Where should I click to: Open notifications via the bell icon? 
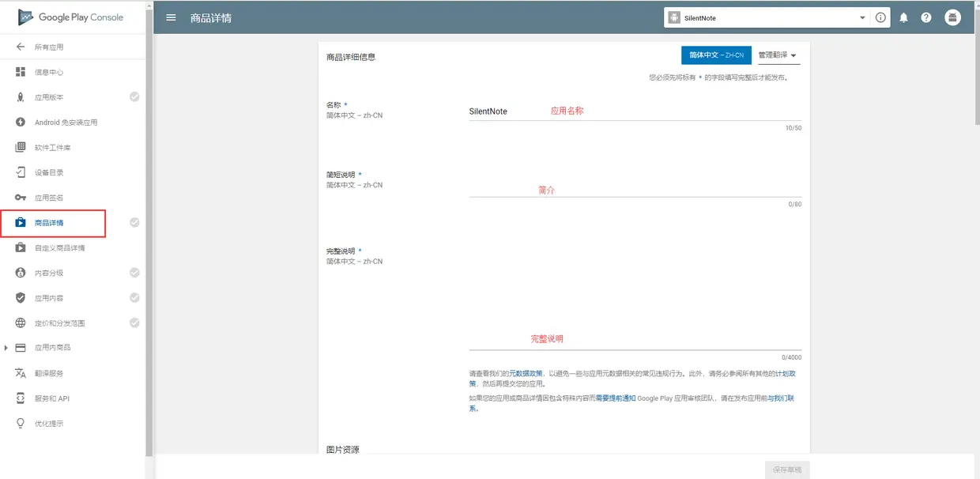(903, 17)
